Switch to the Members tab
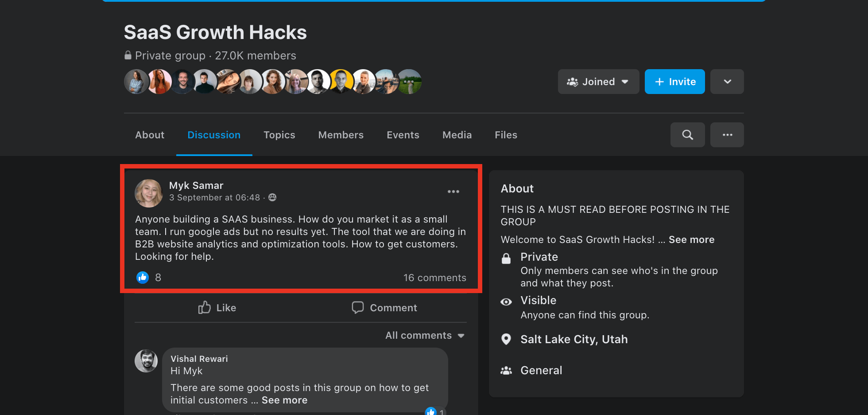The image size is (868, 415). (x=341, y=135)
